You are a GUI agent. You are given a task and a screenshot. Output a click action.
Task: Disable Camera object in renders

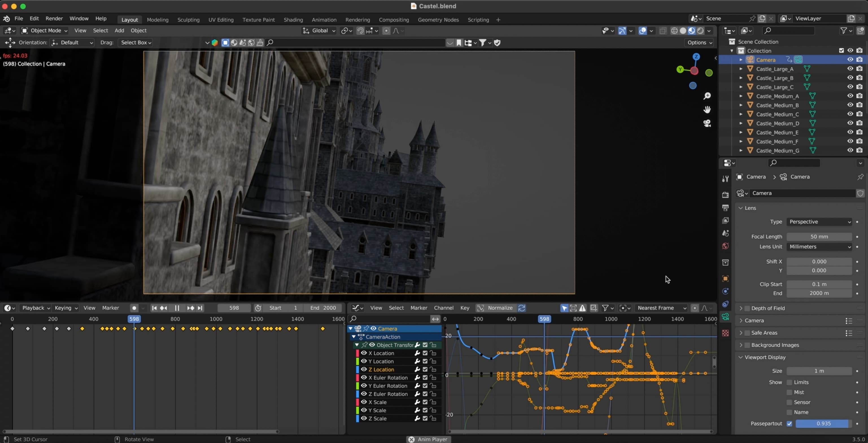point(860,60)
